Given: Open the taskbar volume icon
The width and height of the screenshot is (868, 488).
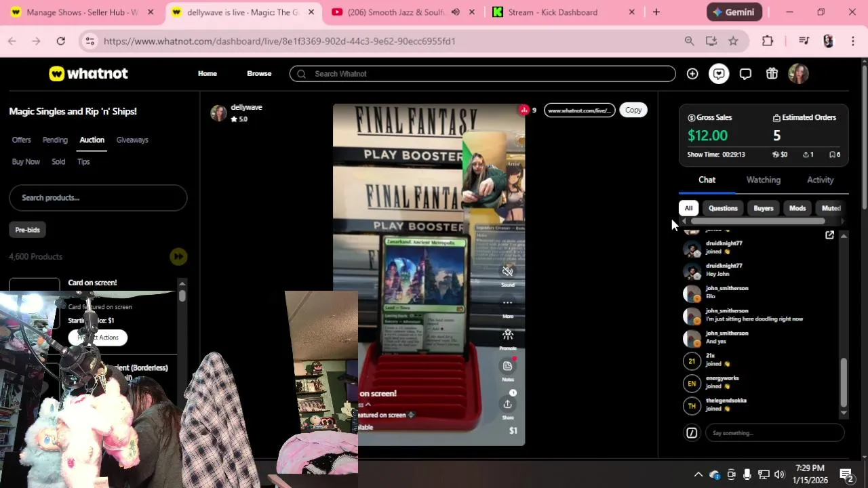Looking at the screenshot, I should (779, 474).
